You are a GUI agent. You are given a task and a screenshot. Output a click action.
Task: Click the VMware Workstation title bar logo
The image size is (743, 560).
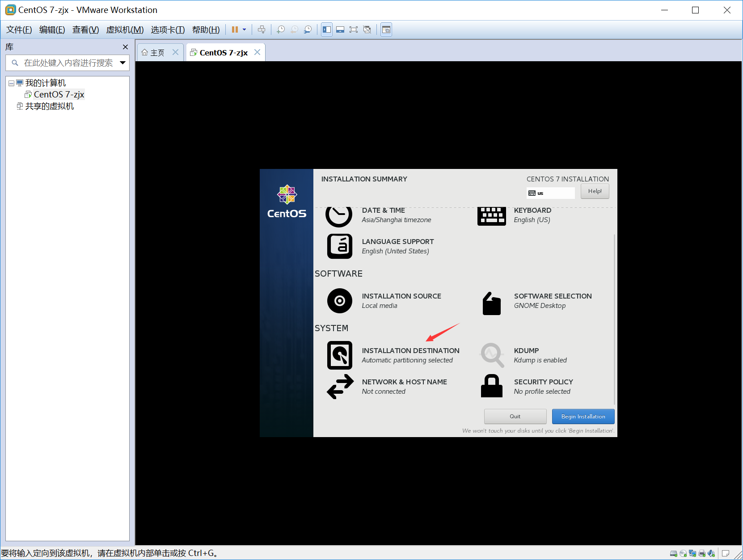pos(10,10)
